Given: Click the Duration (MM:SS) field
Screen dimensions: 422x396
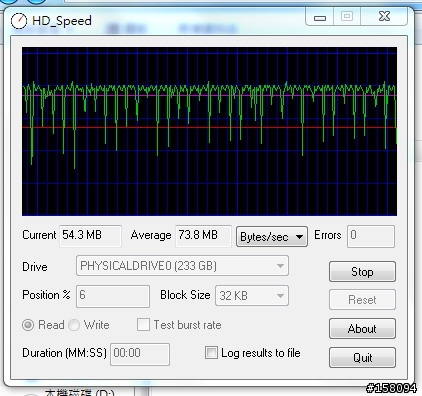Looking at the screenshot, I should click(x=140, y=354).
